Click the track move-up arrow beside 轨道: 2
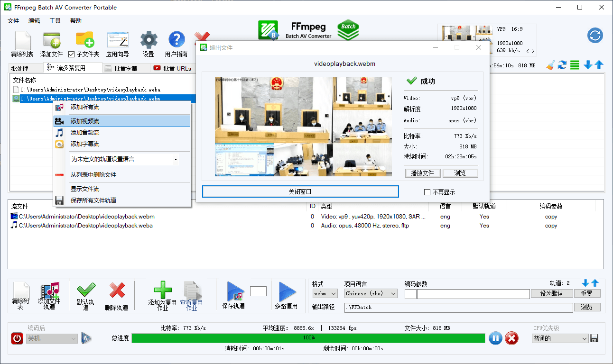 [595, 283]
